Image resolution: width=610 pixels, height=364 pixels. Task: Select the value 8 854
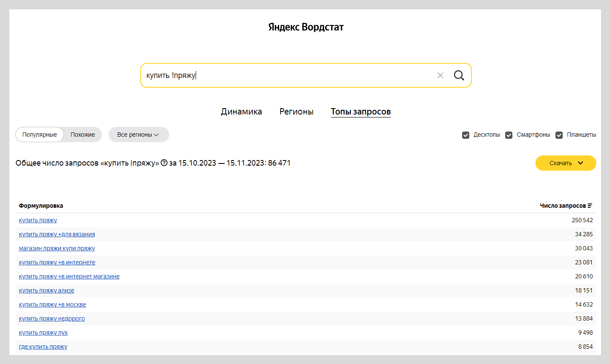click(x=586, y=347)
